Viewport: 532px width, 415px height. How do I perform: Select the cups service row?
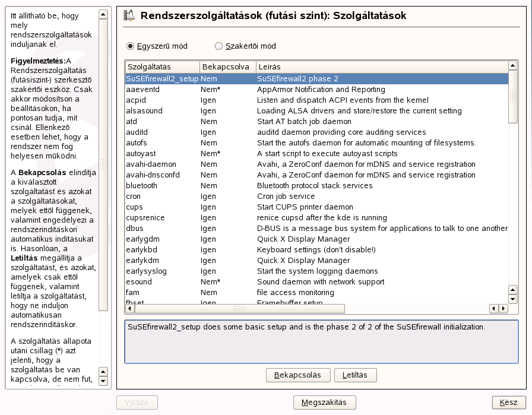click(x=316, y=207)
